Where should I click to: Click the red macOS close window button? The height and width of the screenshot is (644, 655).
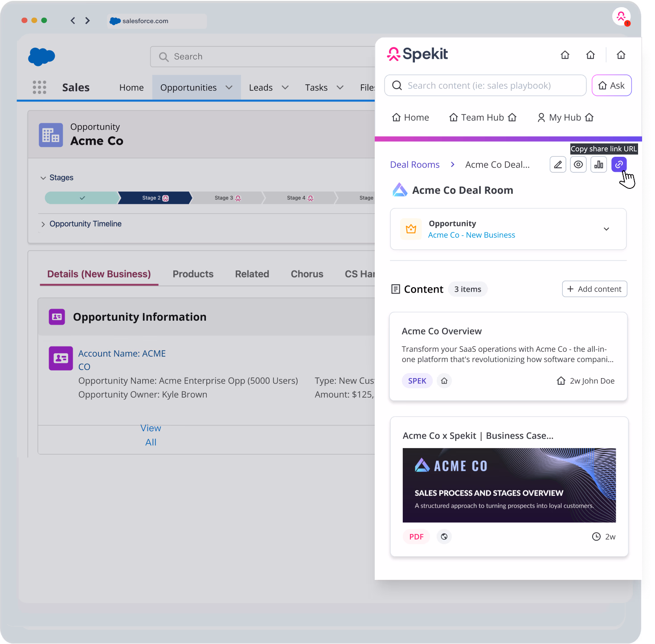click(25, 20)
